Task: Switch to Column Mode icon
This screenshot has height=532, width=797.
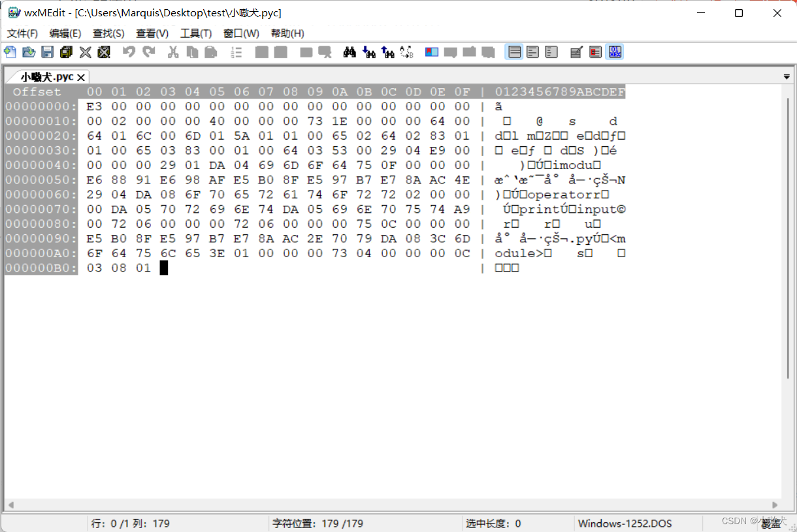Action: coord(595,52)
